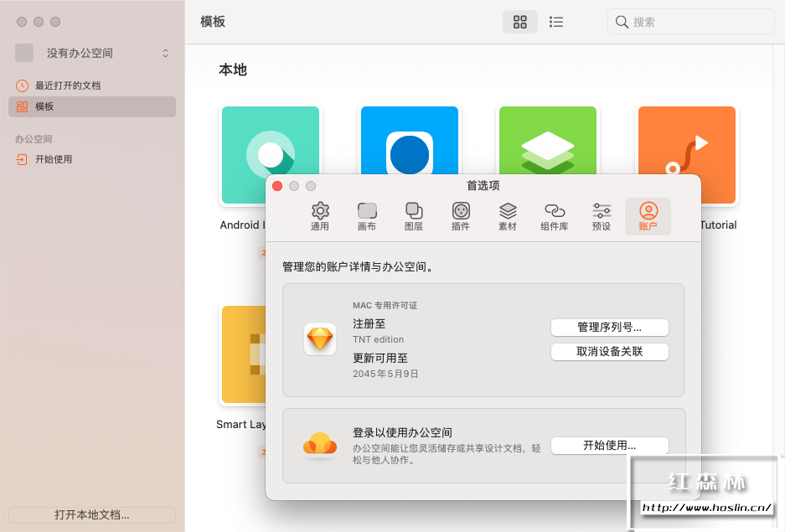The image size is (785, 532).
Task: Click 管理序列号... button
Action: coord(609,328)
